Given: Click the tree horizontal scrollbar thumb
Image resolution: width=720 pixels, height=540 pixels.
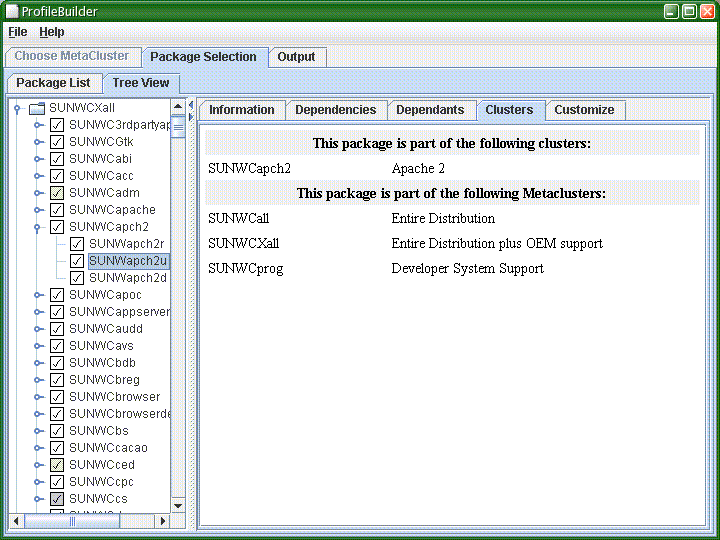Looking at the screenshot, I should pos(72,521).
